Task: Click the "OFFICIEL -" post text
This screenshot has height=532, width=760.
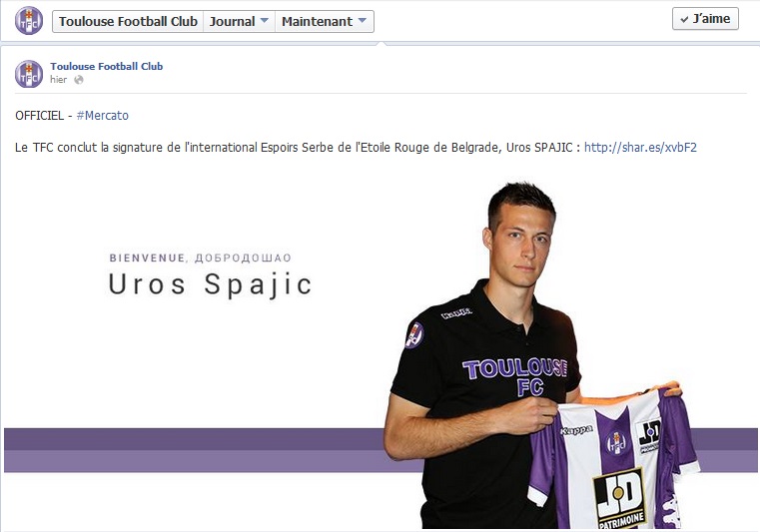Action: (44, 116)
